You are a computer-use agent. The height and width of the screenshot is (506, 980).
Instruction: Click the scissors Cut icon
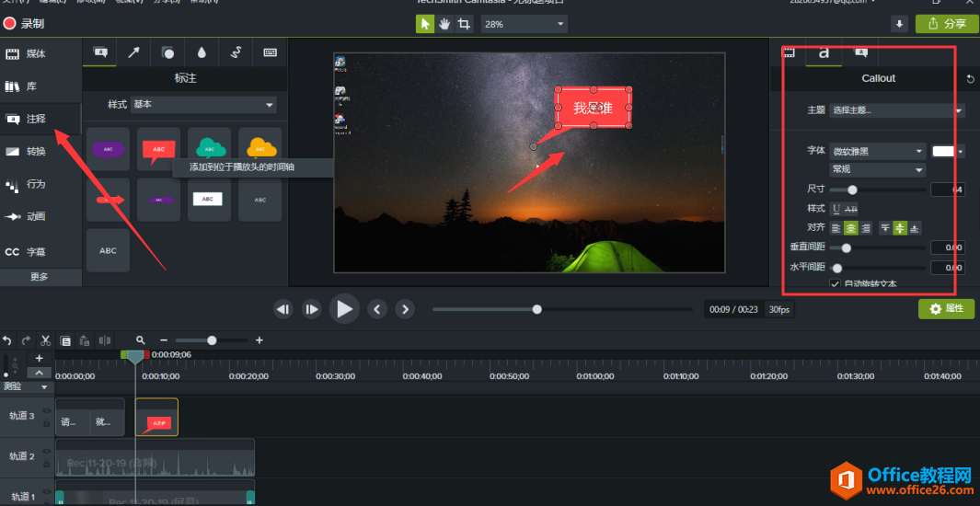[46, 340]
